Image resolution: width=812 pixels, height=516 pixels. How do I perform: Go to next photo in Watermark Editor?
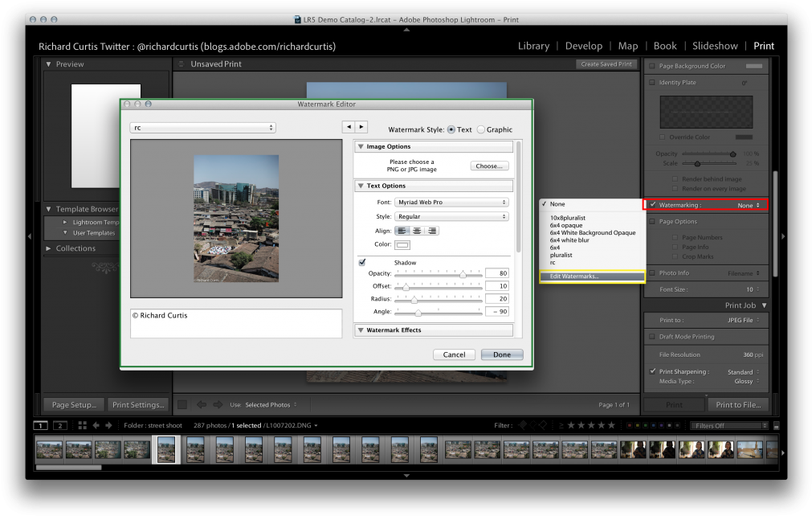pos(361,127)
